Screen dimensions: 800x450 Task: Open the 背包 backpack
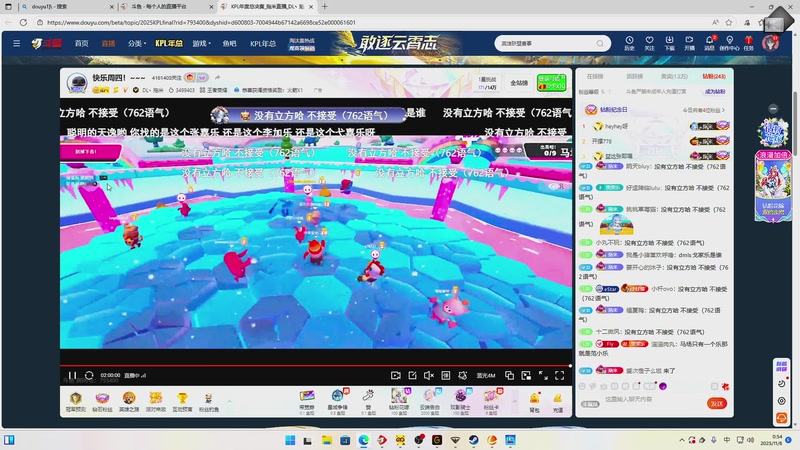point(534,402)
